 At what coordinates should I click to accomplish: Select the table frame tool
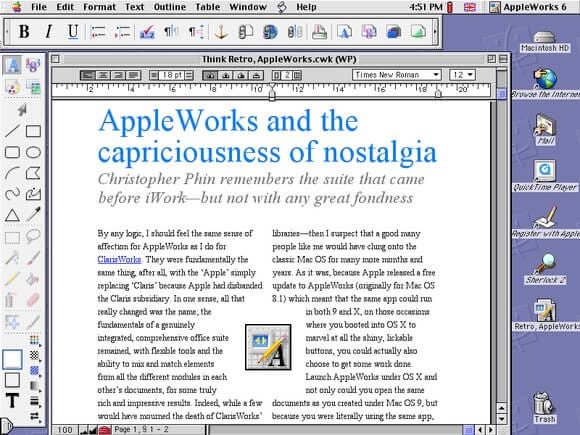pyautogui.click(x=33, y=87)
